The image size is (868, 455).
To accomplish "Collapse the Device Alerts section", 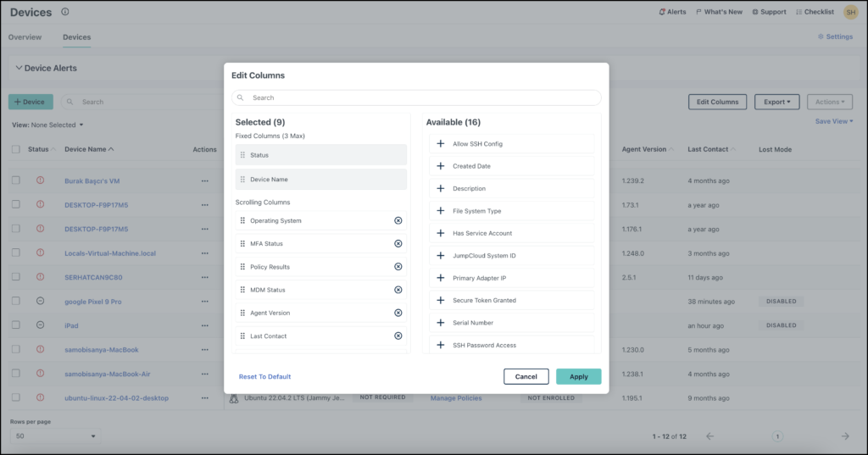I will [17, 68].
